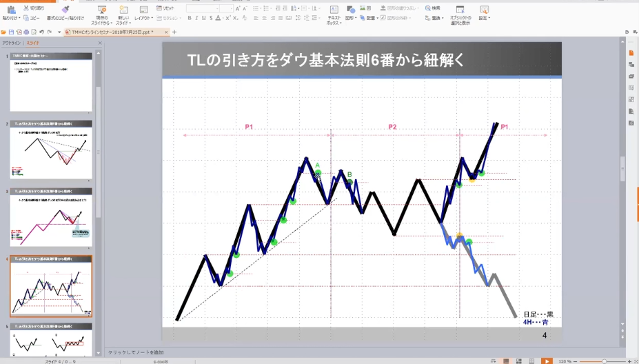The width and height of the screenshot is (639, 364).
Task: Click the new slide (新しいスライド) icon
Action: pyautogui.click(x=123, y=10)
